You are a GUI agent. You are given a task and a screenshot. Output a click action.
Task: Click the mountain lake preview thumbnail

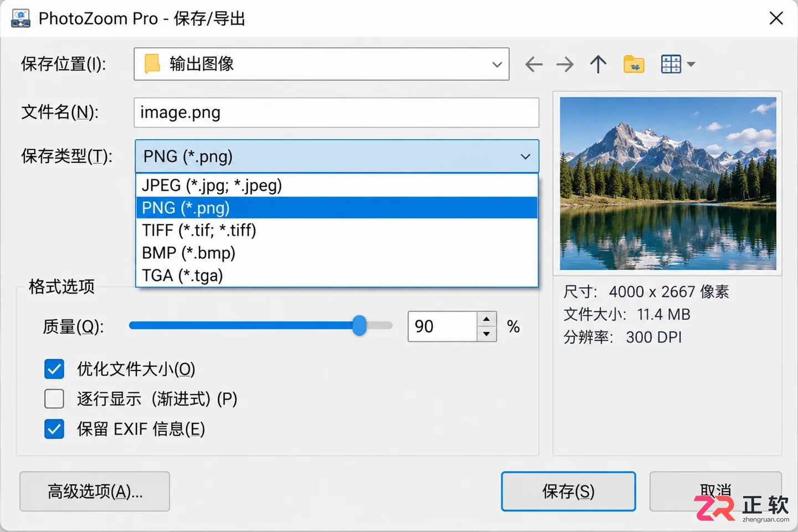(x=668, y=183)
